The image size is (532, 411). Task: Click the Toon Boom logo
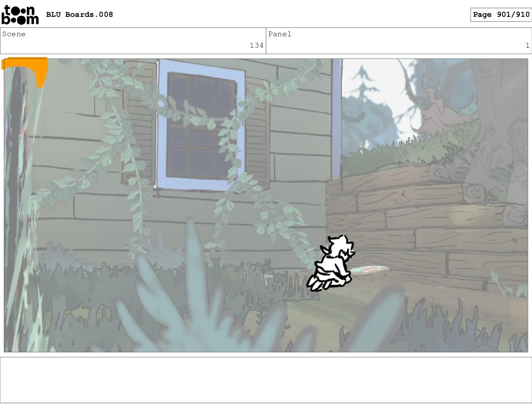(x=20, y=15)
